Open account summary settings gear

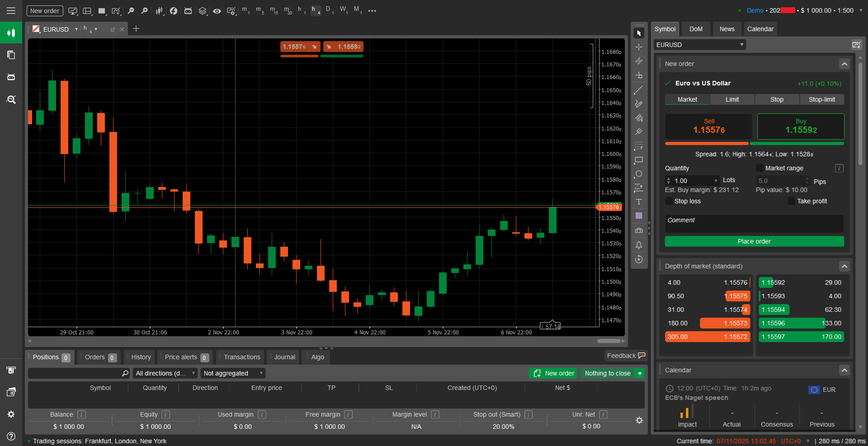639,420
